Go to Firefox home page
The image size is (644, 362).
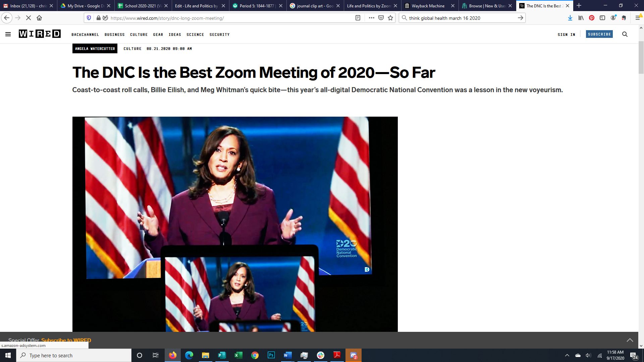tap(39, 18)
